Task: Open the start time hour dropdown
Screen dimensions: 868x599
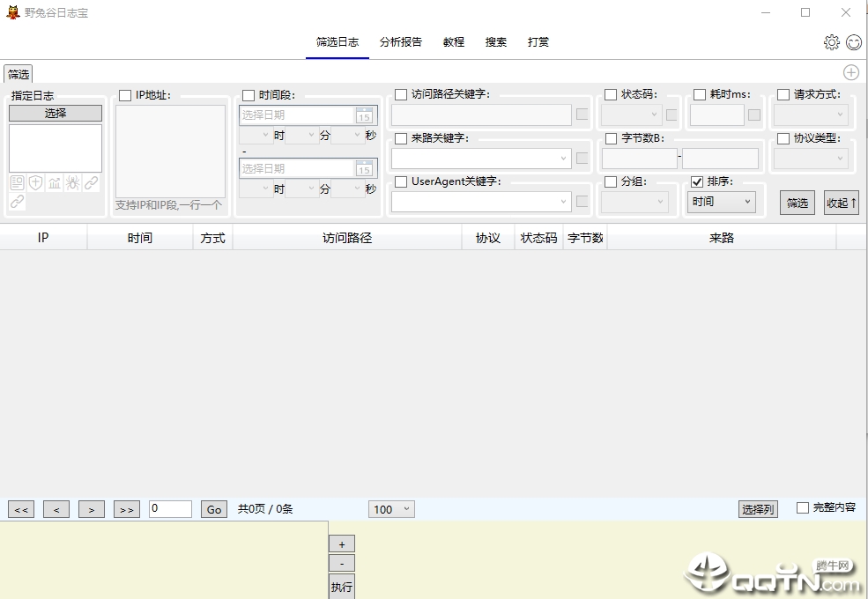Action: (x=256, y=135)
